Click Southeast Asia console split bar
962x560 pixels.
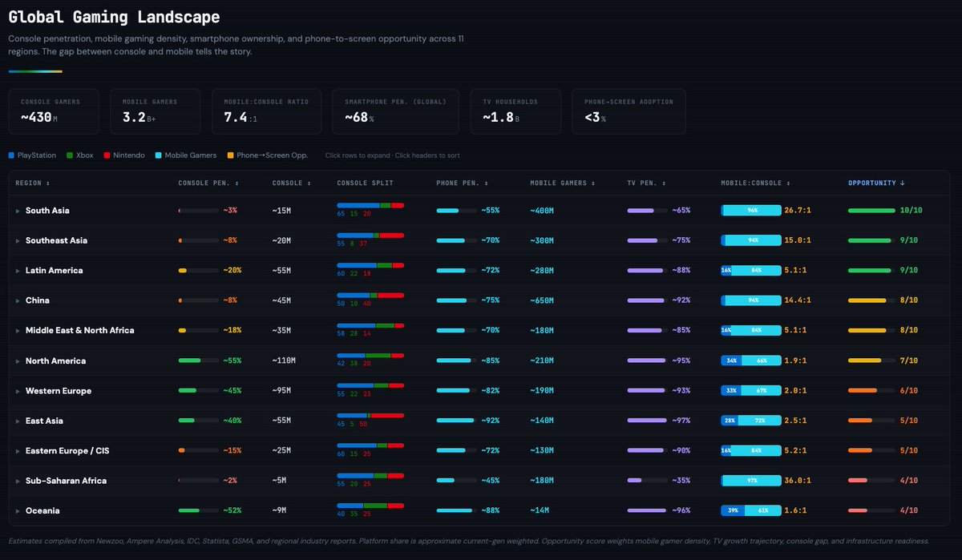click(x=370, y=235)
